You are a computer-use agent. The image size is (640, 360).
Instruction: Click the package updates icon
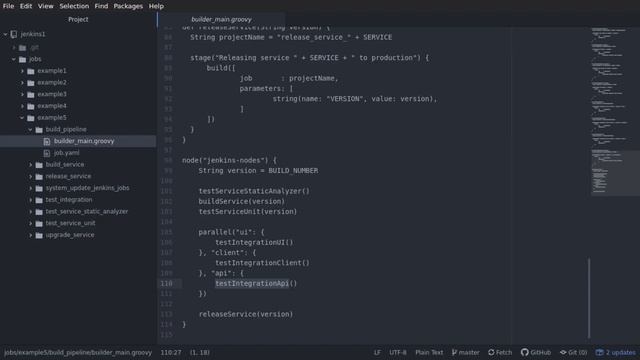599,352
